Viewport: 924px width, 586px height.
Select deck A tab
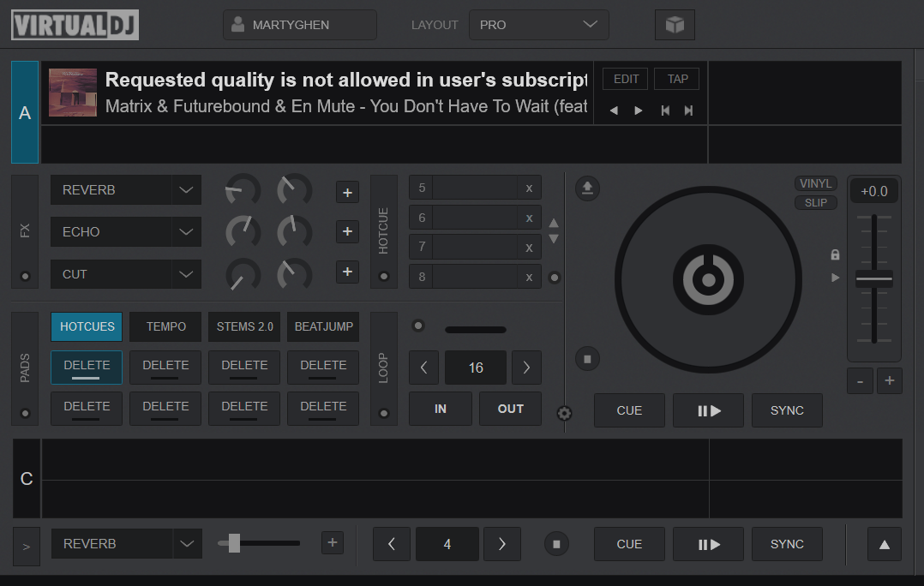(x=25, y=112)
